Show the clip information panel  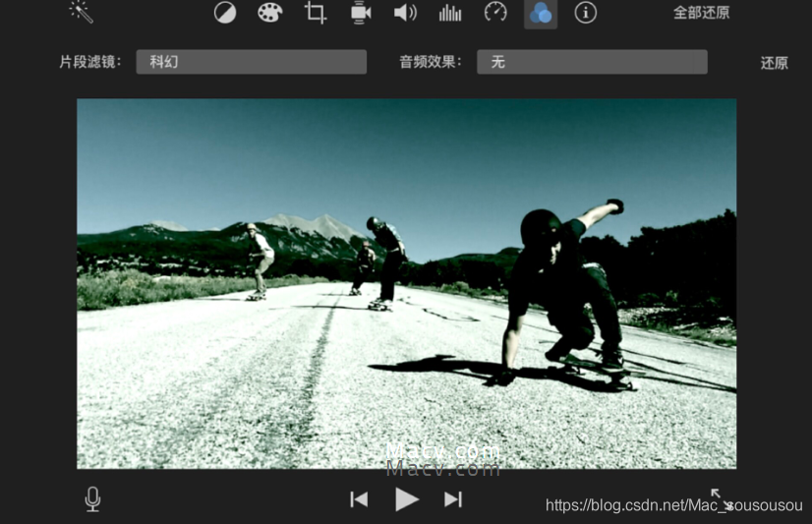tap(585, 13)
